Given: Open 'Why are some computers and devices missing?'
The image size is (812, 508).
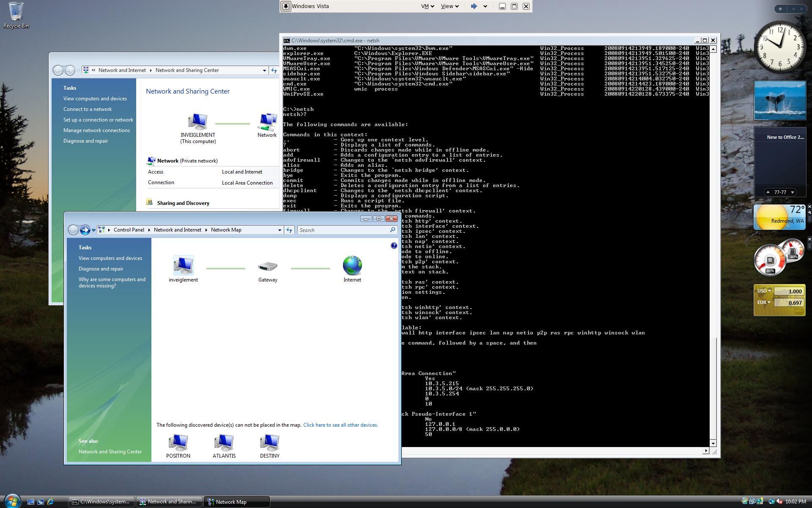Looking at the screenshot, I should coord(112,282).
